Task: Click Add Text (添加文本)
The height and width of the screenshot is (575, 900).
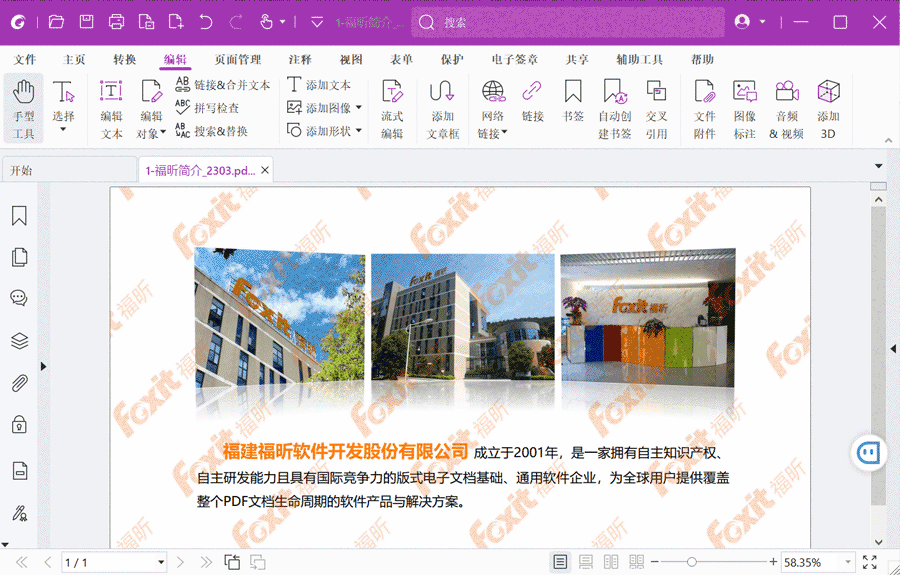Action: (x=319, y=85)
